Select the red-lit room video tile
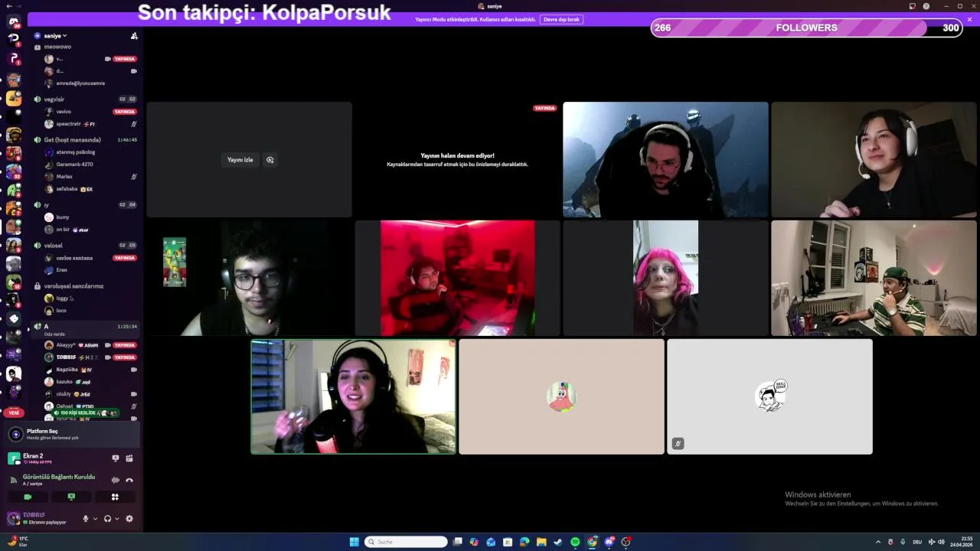This screenshot has height=551, width=980. (458, 278)
